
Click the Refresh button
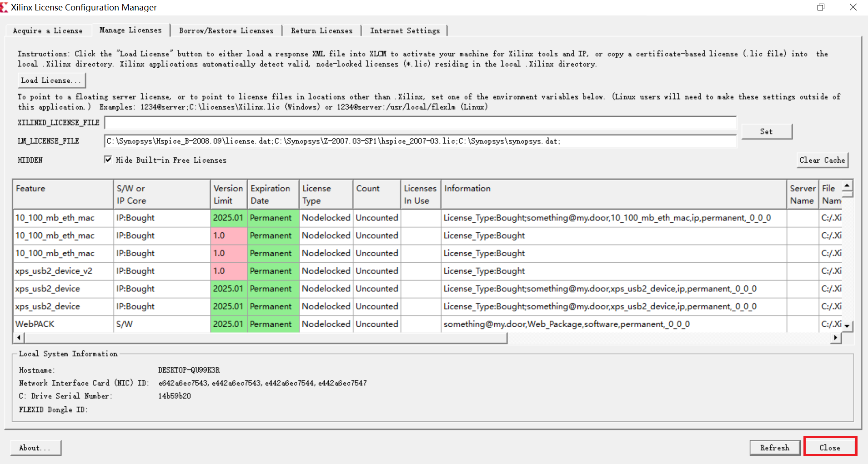[775, 448]
